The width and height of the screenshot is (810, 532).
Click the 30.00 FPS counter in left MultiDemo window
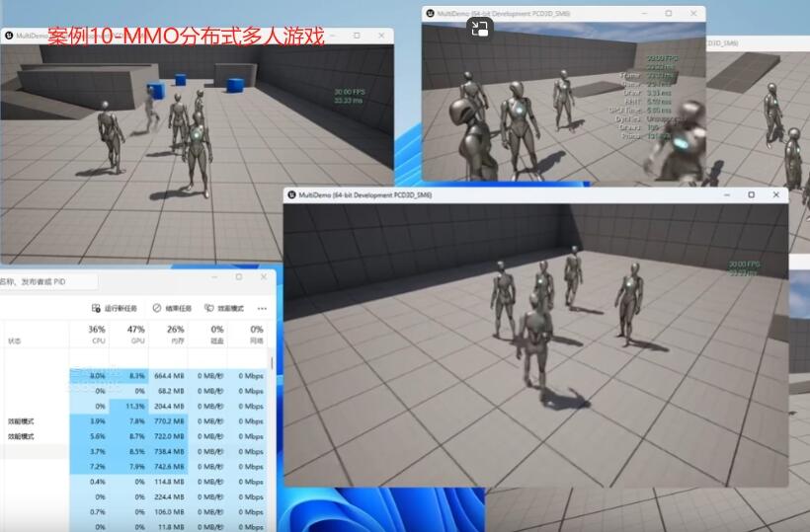tap(350, 92)
